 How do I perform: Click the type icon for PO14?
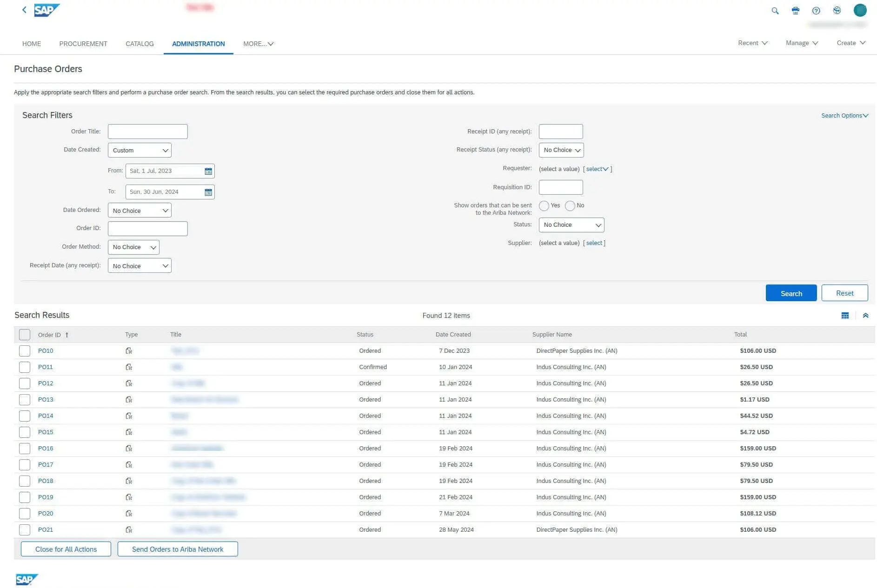[x=129, y=416]
